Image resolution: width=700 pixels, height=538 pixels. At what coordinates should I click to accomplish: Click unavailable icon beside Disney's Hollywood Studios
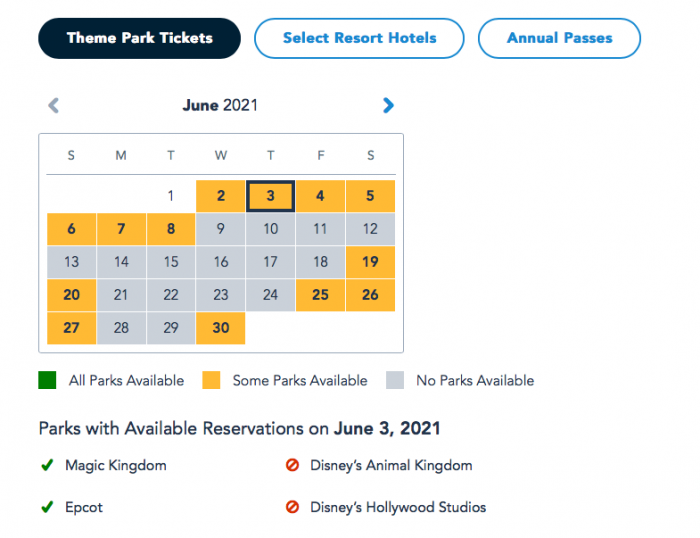pos(293,507)
